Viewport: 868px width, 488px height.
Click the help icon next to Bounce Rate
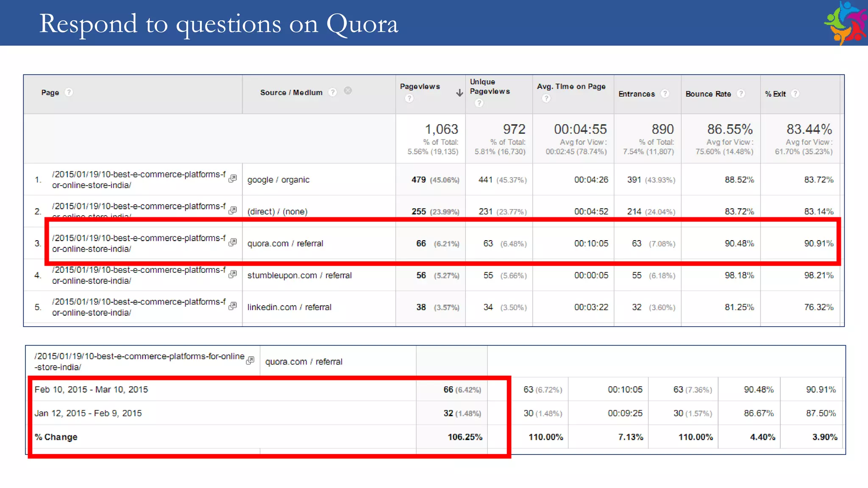pyautogui.click(x=741, y=94)
